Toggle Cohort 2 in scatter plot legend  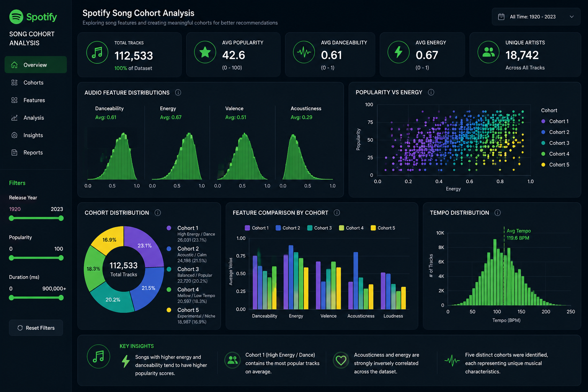click(x=555, y=132)
